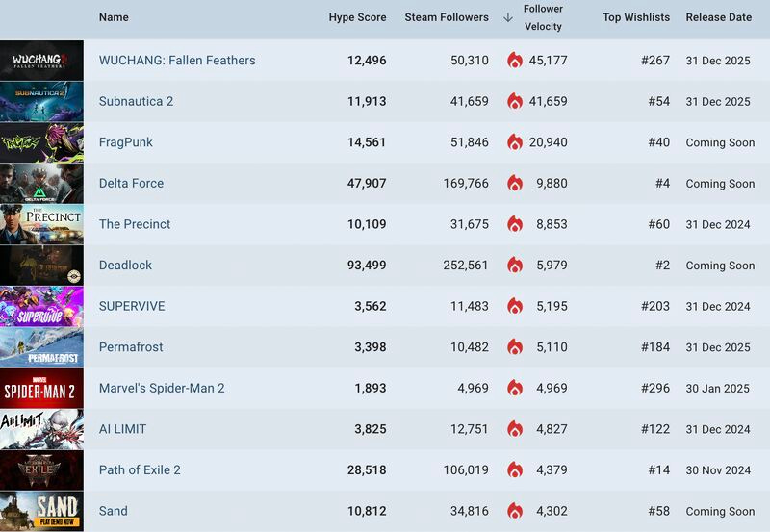Click FragPunk's hype score 14,561

(x=367, y=142)
